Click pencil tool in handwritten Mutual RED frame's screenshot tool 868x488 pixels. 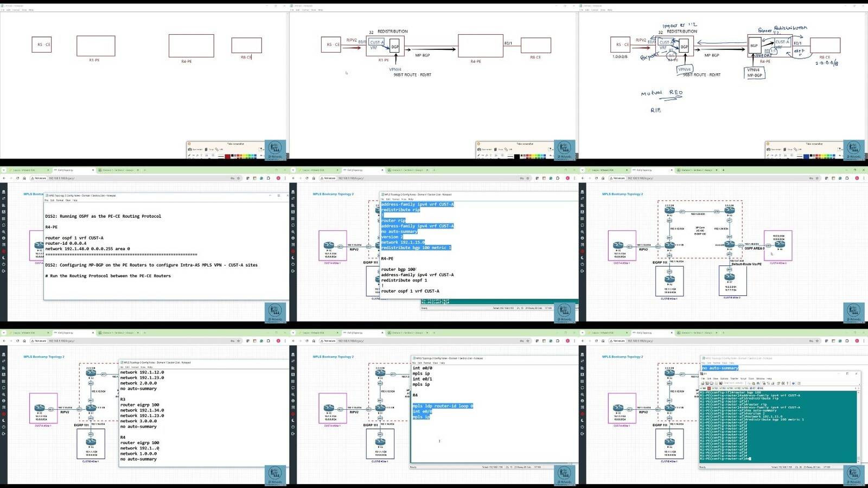(768, 155)
